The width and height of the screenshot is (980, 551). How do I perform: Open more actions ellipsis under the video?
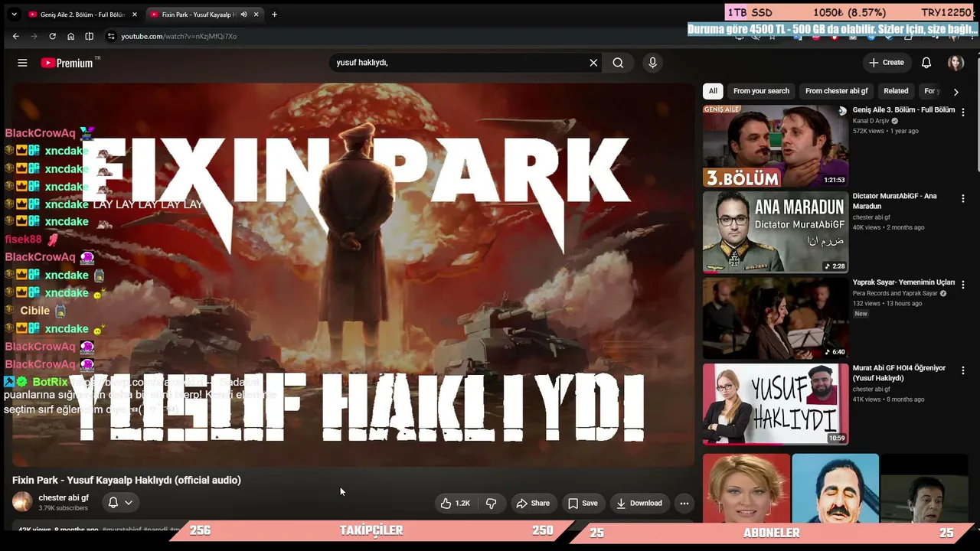pos(684,503)
